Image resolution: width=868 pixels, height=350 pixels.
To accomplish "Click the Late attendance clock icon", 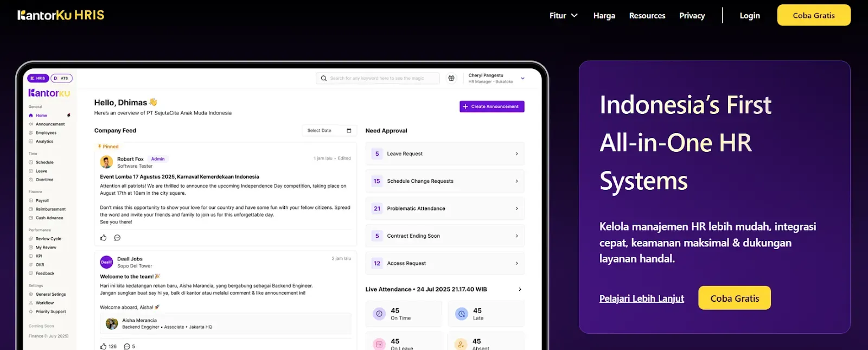I will tap(461, 314).
